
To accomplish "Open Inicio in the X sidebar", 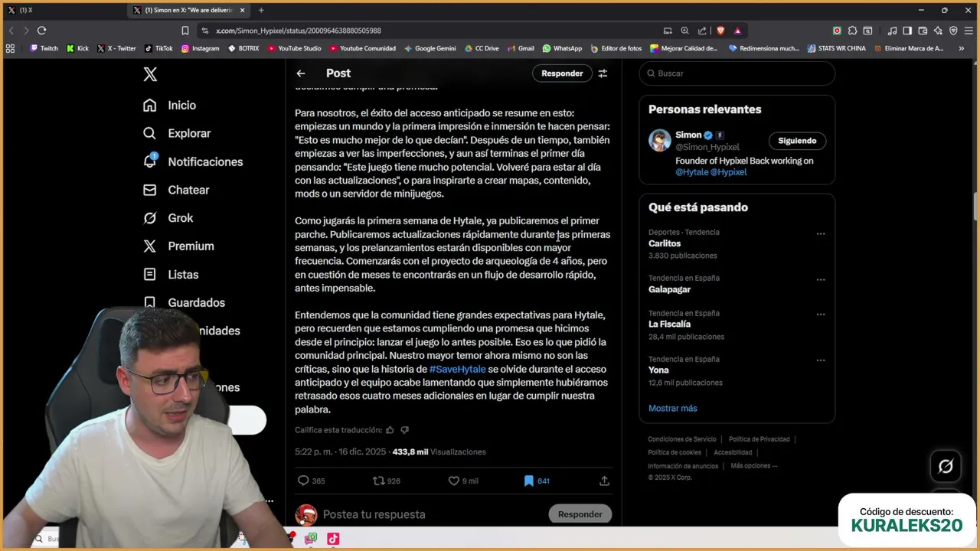I will pyautogui.click(x=170, y=106).
